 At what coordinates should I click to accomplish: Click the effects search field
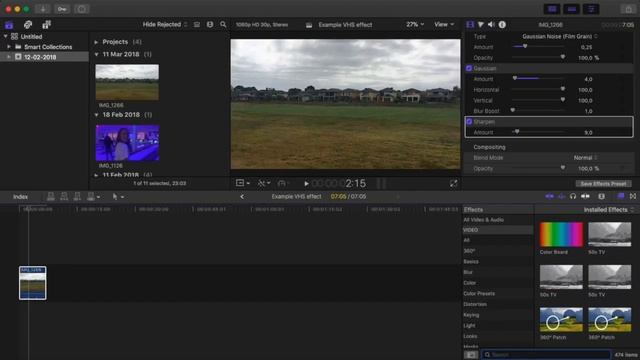tap(546, 355)
